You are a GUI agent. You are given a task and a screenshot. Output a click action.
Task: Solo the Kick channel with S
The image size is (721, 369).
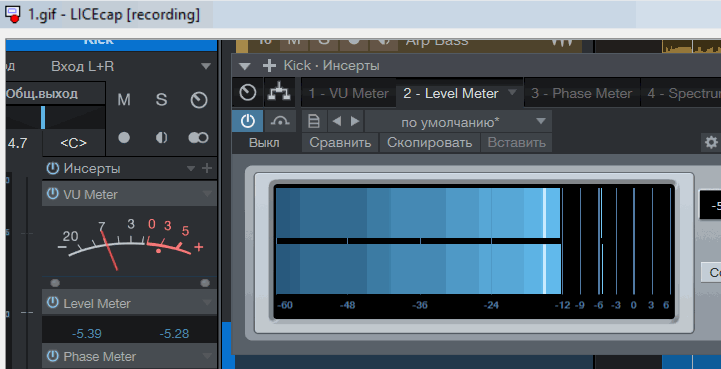coord(161,100)
